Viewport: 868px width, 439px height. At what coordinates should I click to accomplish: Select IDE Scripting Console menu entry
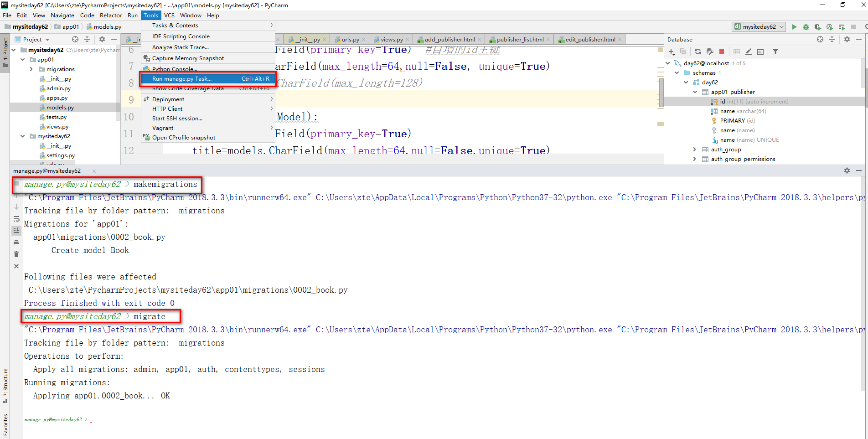[x=208, y=36]
